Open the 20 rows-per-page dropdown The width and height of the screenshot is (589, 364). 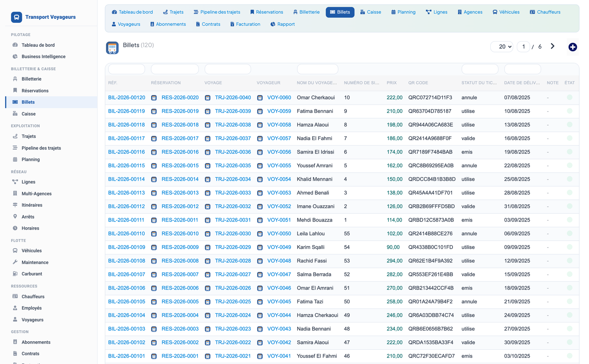502,47
